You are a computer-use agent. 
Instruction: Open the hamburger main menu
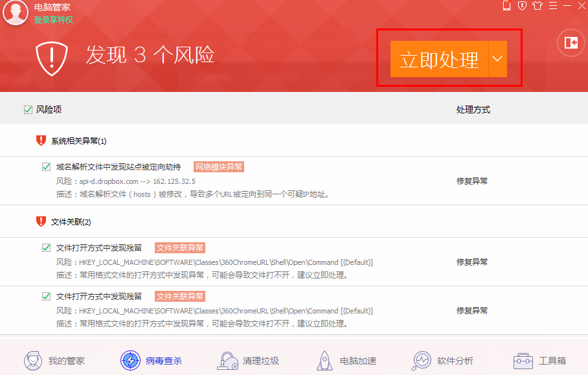point(553,6)
